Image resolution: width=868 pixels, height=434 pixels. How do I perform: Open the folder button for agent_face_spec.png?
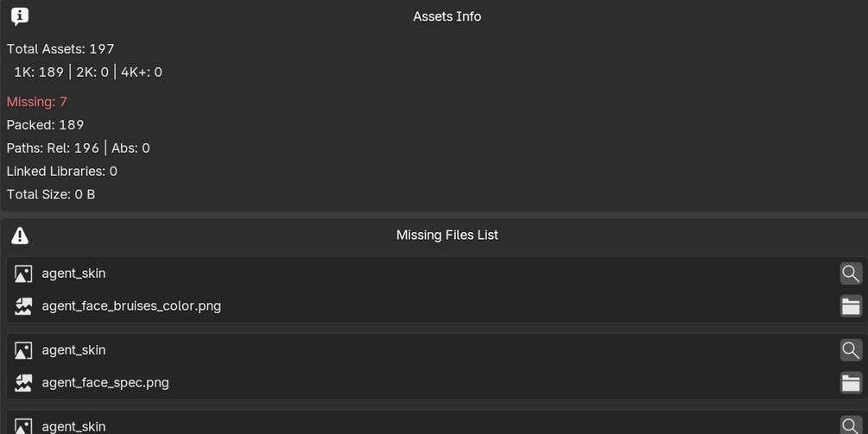click(851, 382)
